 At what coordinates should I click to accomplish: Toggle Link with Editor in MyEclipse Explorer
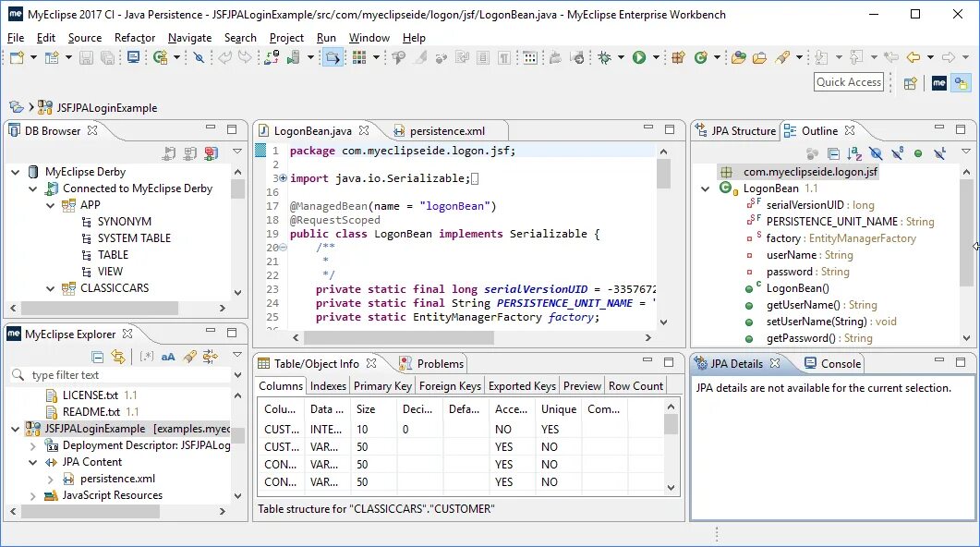117,357
